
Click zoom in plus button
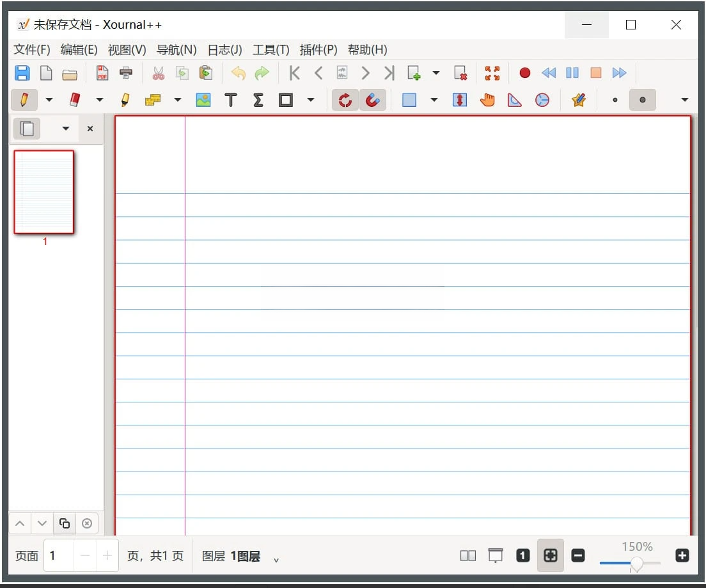pos(682,556)
